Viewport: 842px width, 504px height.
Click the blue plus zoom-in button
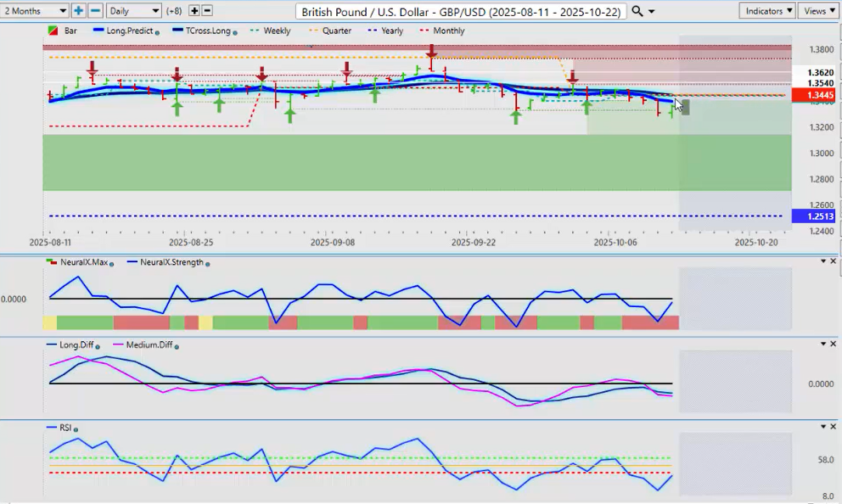click(79, 11)
